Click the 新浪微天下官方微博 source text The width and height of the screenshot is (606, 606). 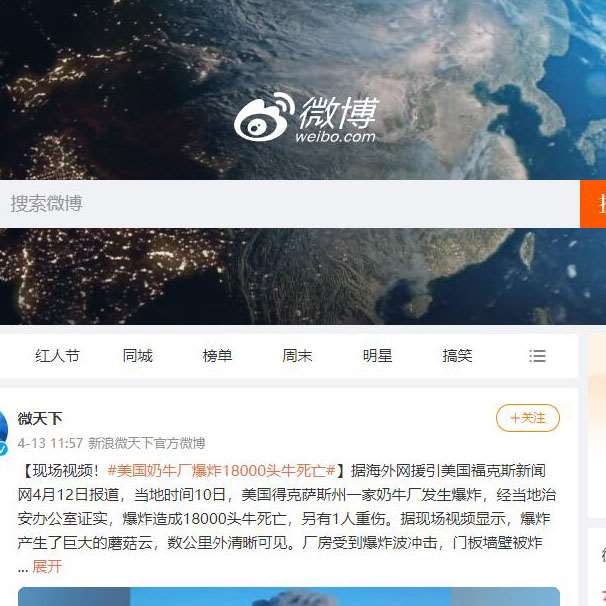(x=146, y=443)
